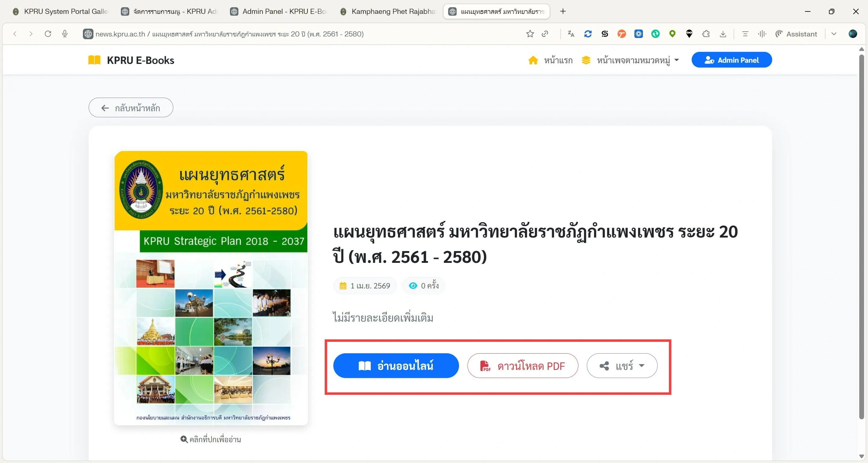
Task: Switch to จัดการรายการเมนู - KPRU Admin tab
Action: tap(169, 11)
